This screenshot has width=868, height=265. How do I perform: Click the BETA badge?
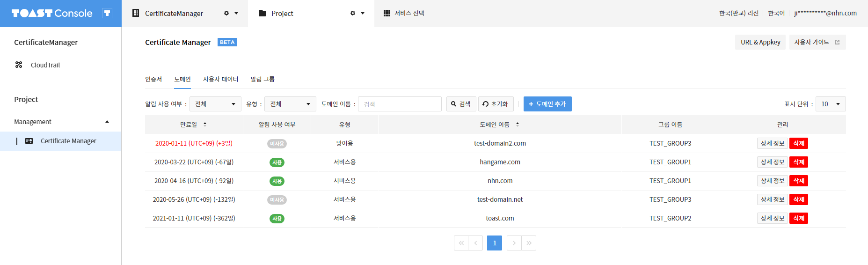pos(227,42)
